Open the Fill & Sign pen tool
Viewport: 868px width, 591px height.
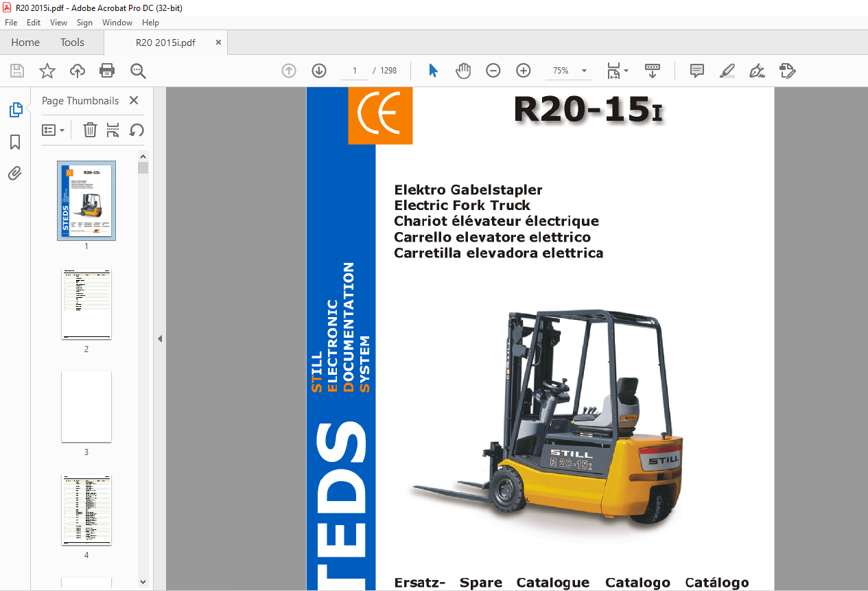coord(757,71)
